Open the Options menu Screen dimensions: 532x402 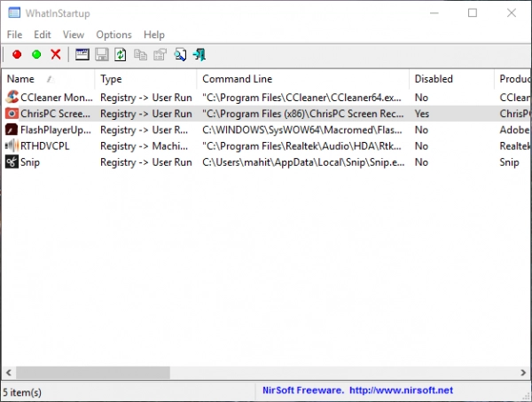(113, 35)
